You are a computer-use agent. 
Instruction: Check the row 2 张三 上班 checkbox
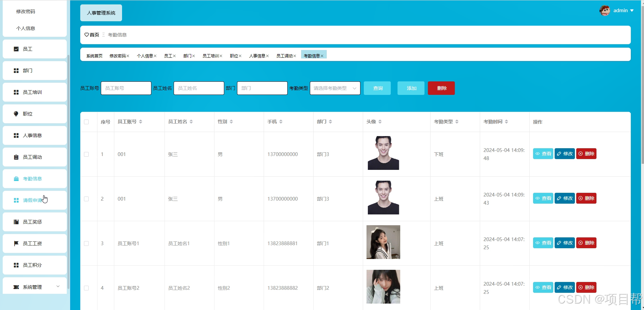pos(86,199)
